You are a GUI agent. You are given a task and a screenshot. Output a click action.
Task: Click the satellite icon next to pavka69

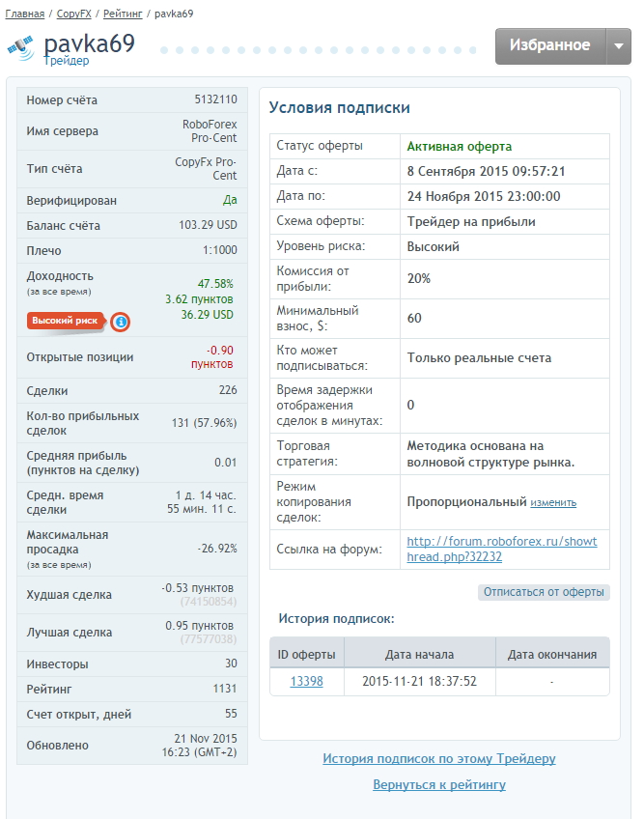[x=20, y=47]
